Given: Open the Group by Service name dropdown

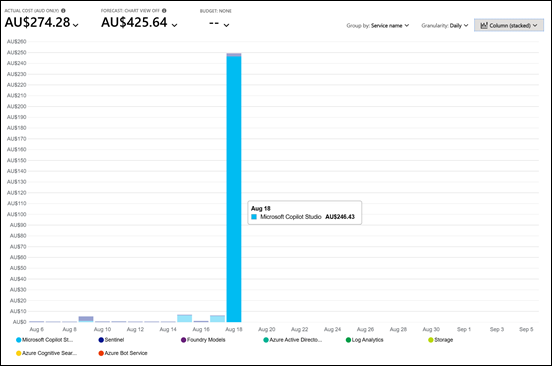Looking at the screenshot, I should point(378,25).
